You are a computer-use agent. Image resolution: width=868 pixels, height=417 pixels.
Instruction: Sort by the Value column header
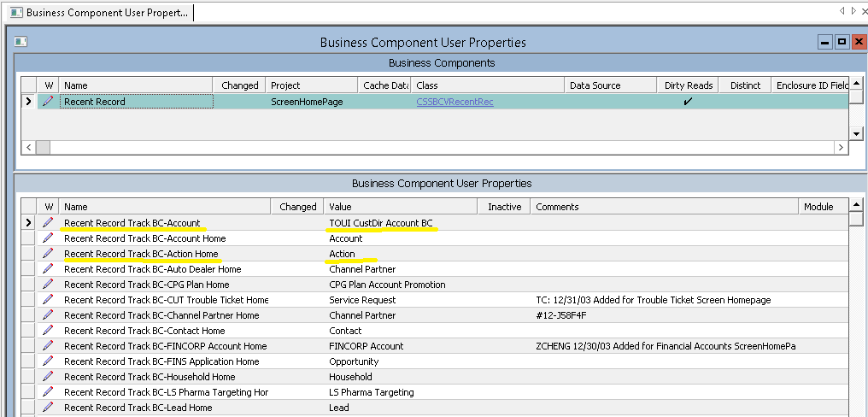coord(399,207)
